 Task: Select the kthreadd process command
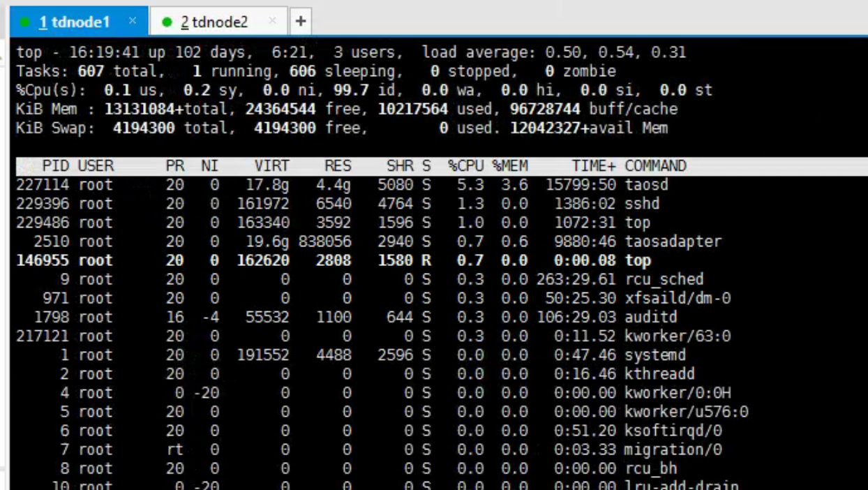[x=659, y=373]
